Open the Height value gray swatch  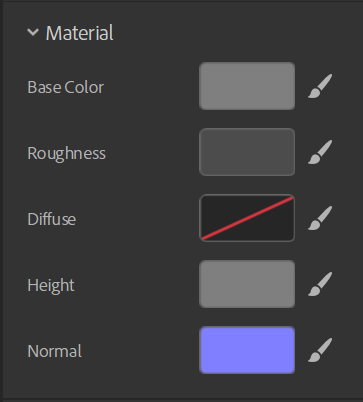[x=247, y=284]
